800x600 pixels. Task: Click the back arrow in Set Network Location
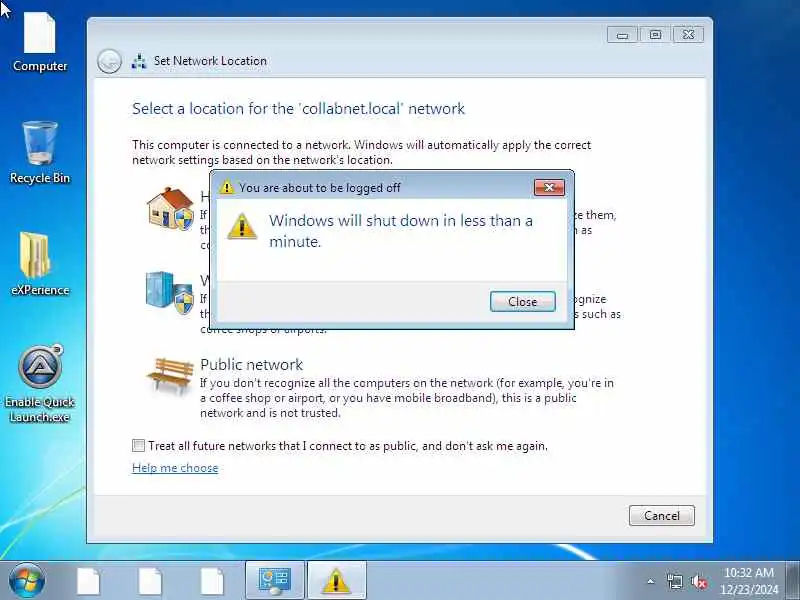click(109, 62)
